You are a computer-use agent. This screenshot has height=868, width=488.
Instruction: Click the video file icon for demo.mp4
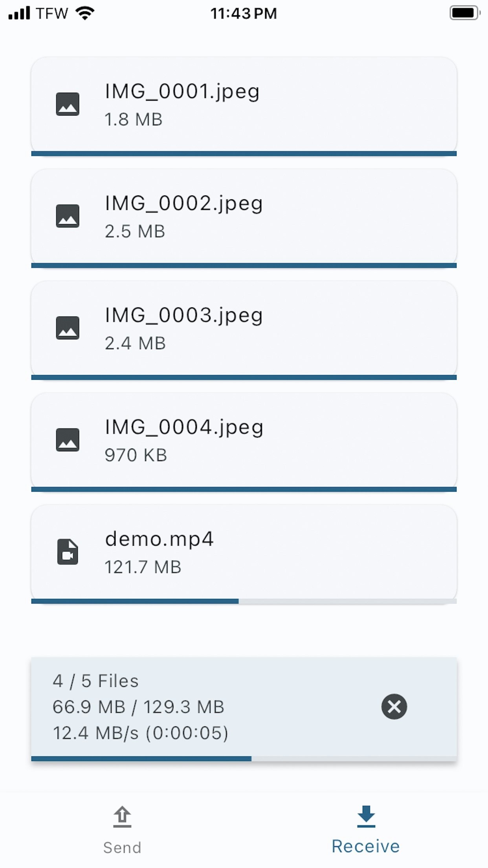(68, 551)
